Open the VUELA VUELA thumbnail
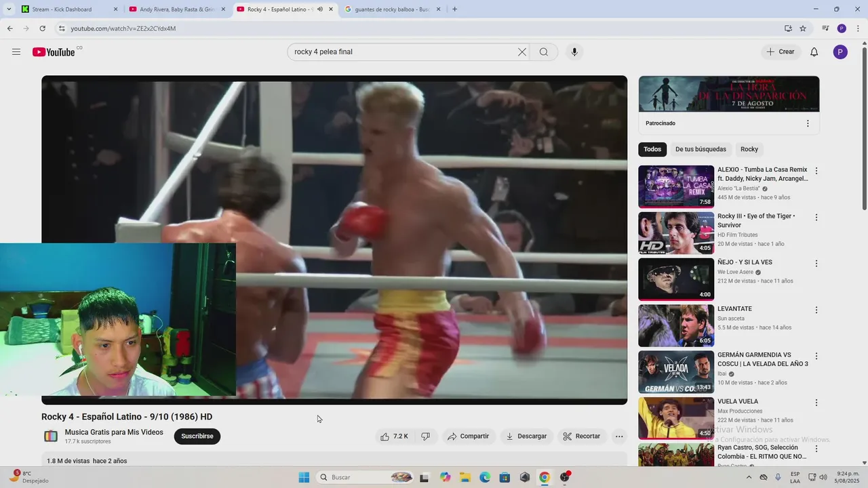 click(x=676, y=418)
